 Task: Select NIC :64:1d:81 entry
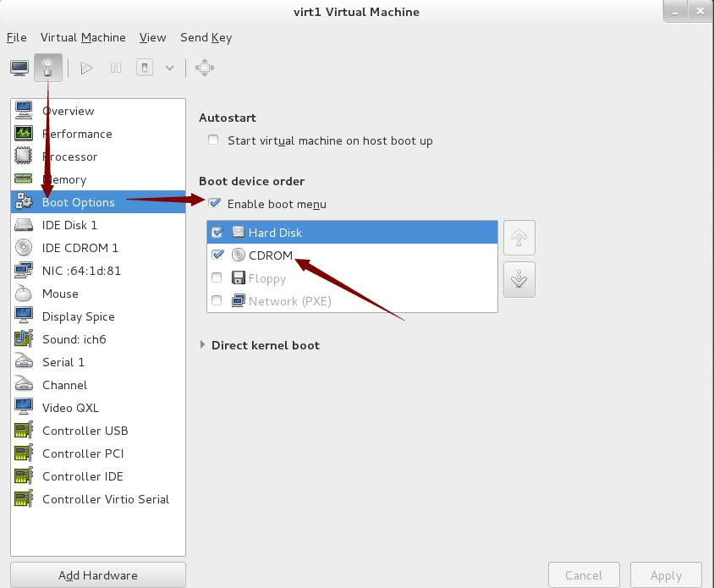98,271
